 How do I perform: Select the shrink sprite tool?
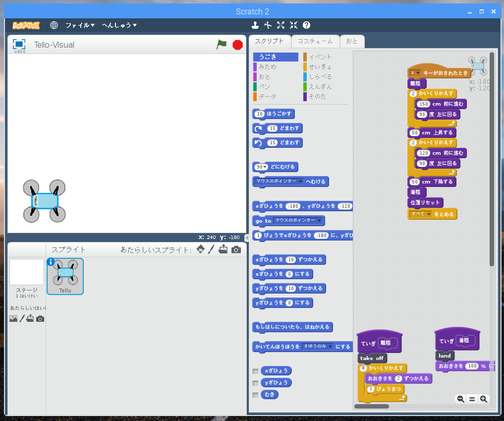293,25
